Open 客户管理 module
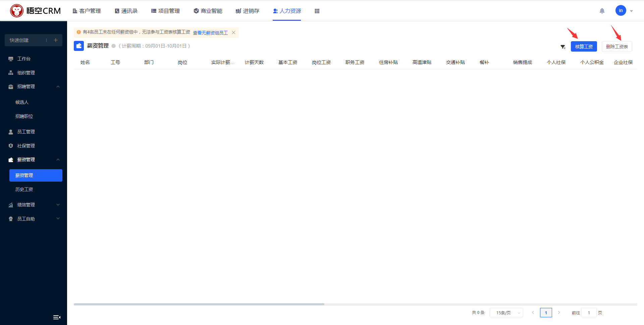The width and height of the screenshot is (644, 325). [x=87, y=11]
